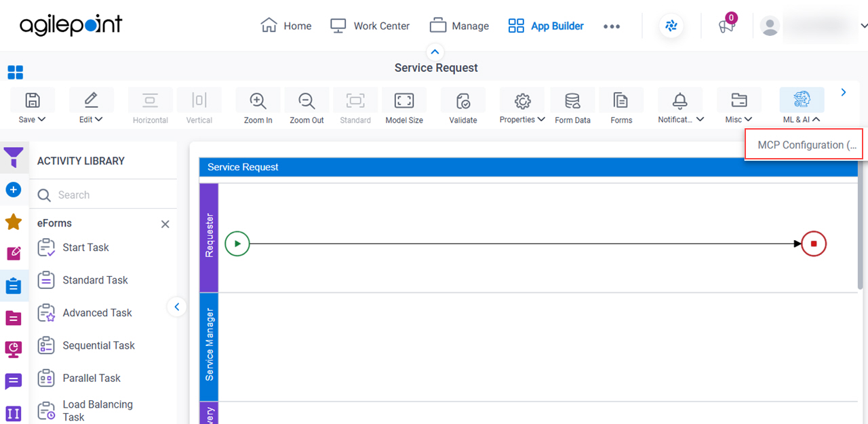Open the Manage tab
The width and height of the screenshot is (868, 424).
[459, 26]
